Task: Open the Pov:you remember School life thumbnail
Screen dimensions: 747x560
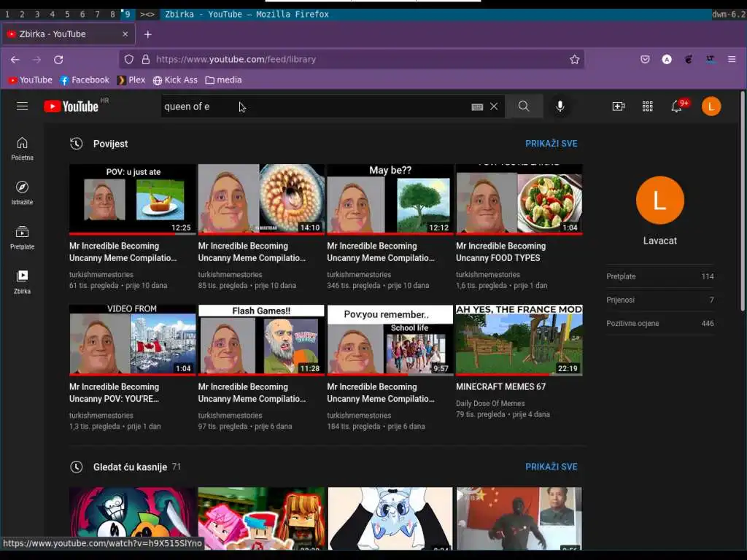Action: (x=390, y=340)
